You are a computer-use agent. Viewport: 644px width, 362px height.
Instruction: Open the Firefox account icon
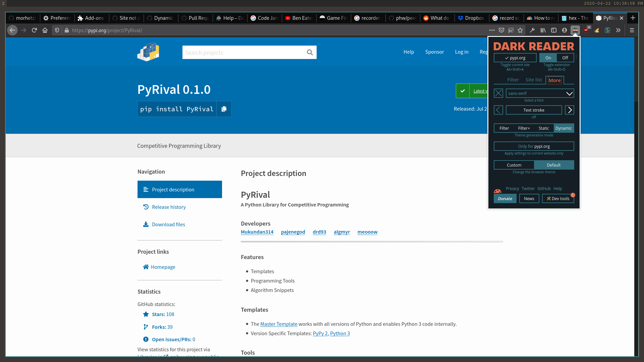pyautogui.click(x=565, y=30)
